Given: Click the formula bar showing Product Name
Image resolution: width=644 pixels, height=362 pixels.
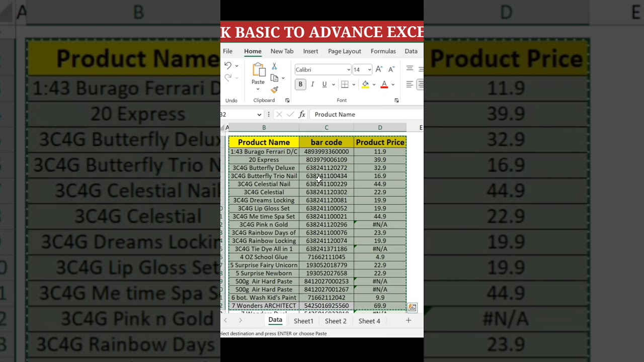Looking at the screenshot, I should coord(366,115).
